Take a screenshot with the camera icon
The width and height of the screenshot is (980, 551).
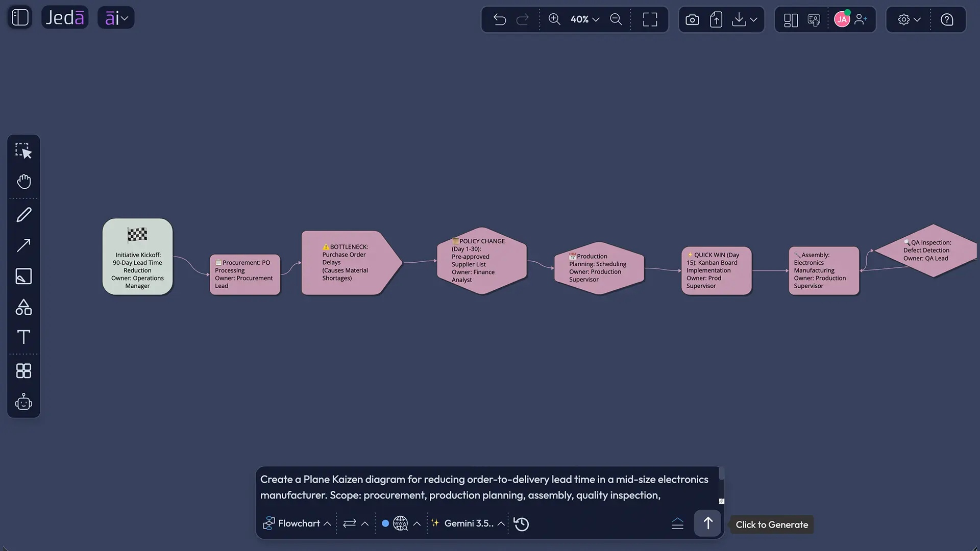pos(692,20)
